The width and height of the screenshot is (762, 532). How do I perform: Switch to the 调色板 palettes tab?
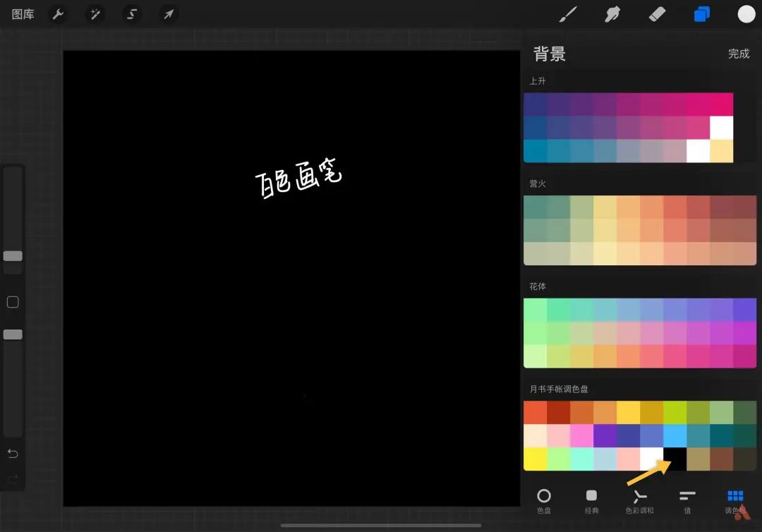(735, 501)
